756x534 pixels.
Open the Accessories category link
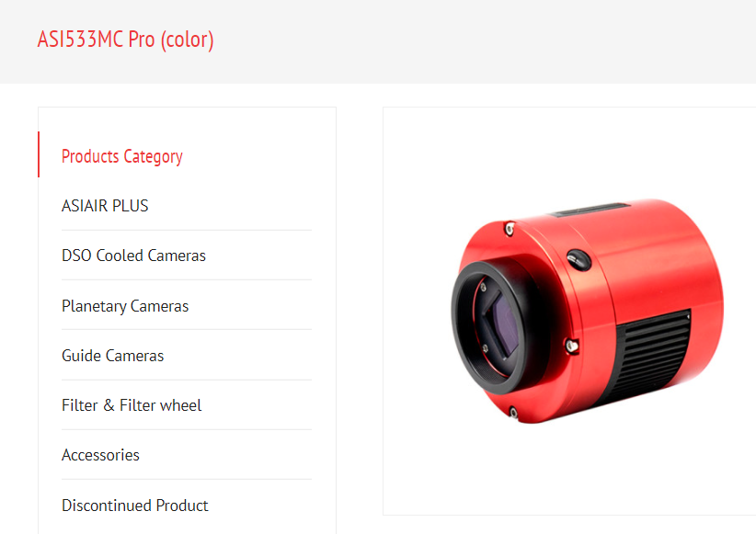100,455
